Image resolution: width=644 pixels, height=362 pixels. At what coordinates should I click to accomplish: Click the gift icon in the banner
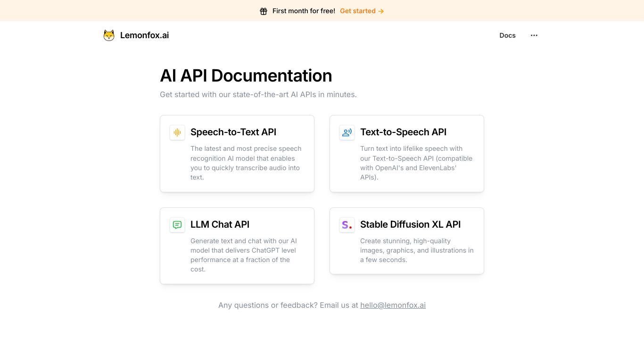[x=264, y=11]
